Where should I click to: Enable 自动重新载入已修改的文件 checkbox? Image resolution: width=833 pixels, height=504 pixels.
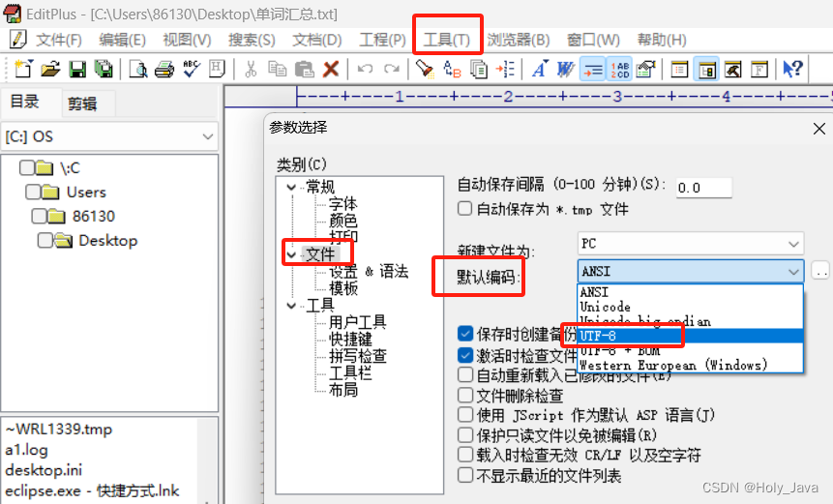pos(464,375)
